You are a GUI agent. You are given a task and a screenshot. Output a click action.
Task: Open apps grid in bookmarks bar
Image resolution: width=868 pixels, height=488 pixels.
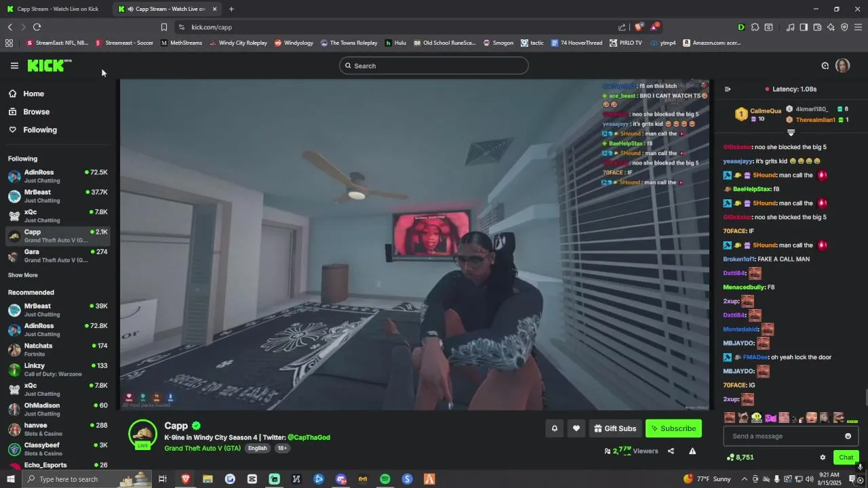(x=9, y=43)
